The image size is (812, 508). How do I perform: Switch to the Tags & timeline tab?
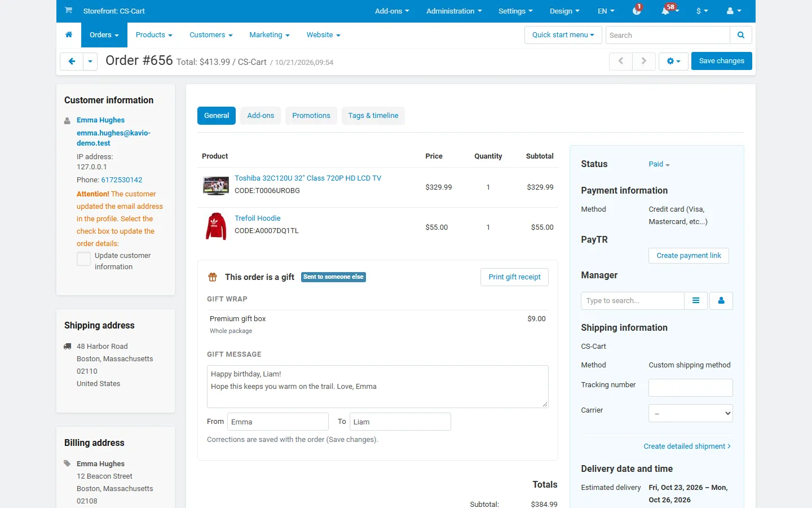(373, 116)
